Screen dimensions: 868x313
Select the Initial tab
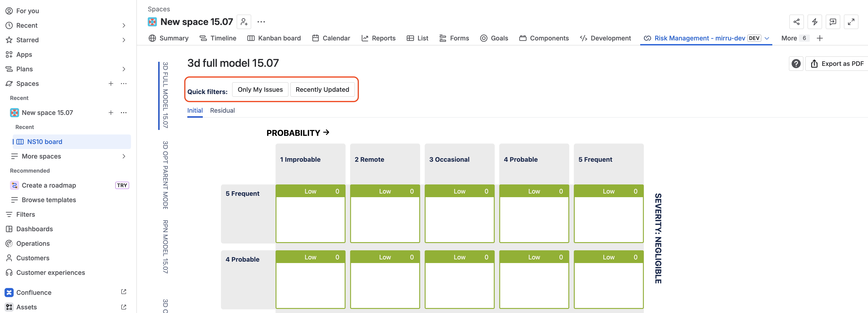(195, 110)
